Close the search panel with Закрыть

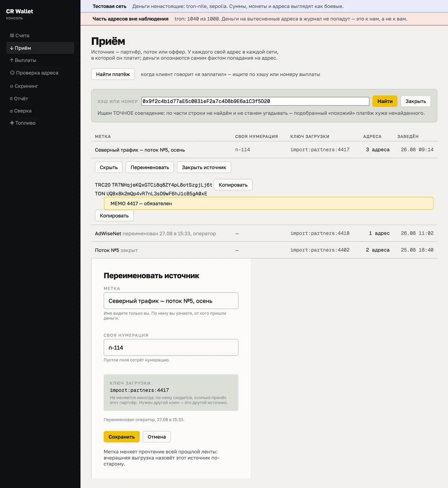click(x=415, y=101)
